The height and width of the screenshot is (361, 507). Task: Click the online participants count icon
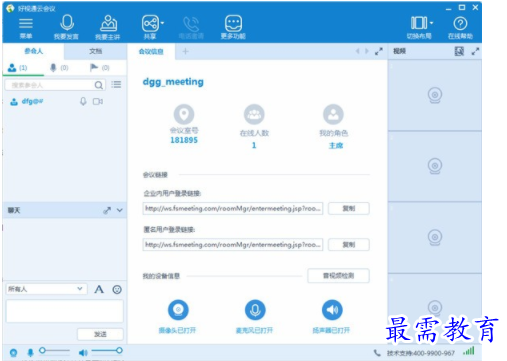tap(254, 114)
